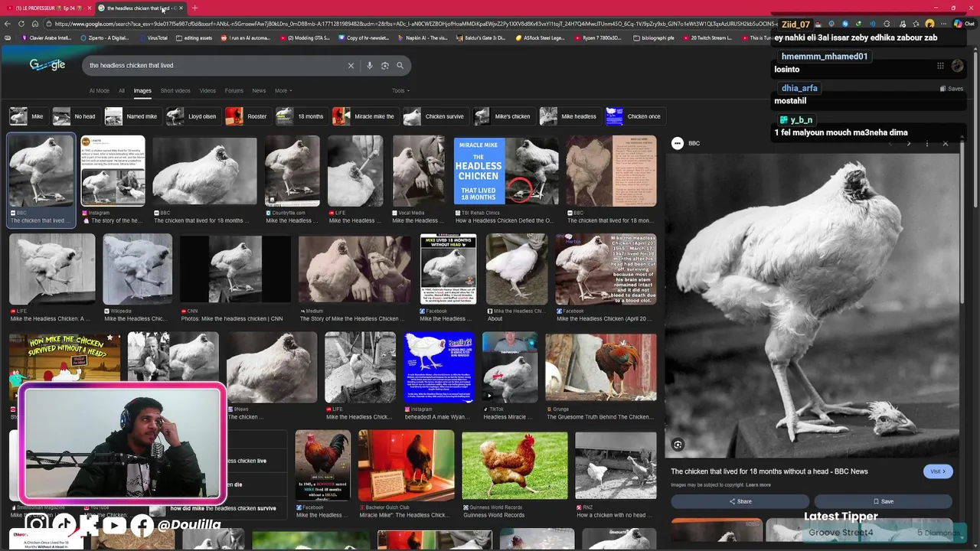The height and width of the screenshot is (551, 980).
Task: Open the TikTok Headless Miracle thumbnail
Action: point(510,367)
